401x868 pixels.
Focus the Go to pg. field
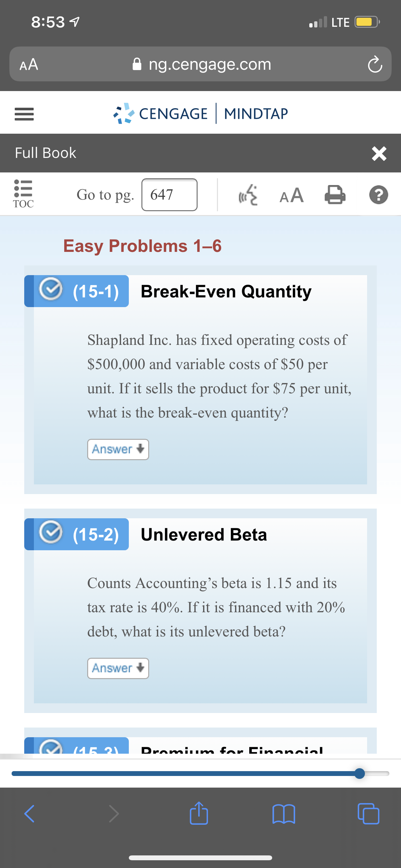[x=170, y=195]
